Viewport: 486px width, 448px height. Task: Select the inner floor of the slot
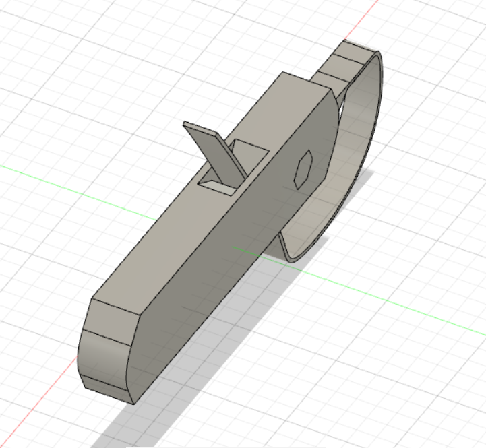point(217,183)
